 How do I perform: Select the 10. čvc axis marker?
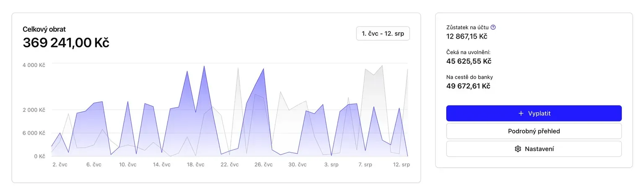pyautogui.click(x=128, y=165)
